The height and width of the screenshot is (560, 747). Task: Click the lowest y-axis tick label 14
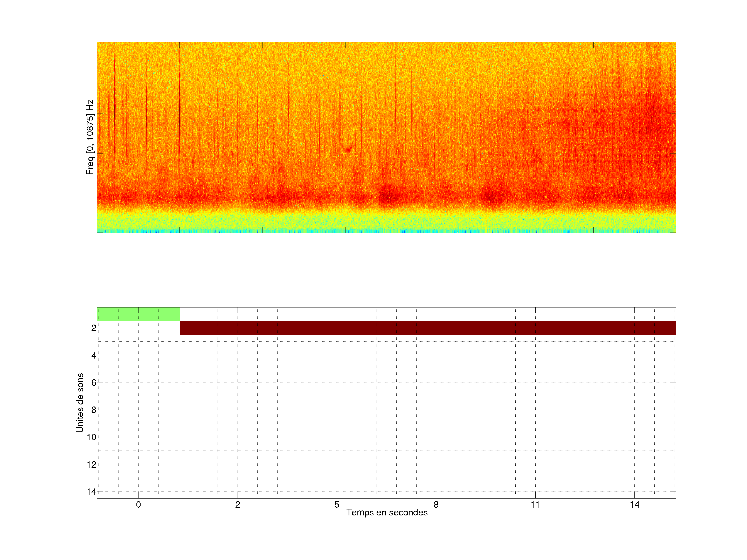[x=92, y=492]
